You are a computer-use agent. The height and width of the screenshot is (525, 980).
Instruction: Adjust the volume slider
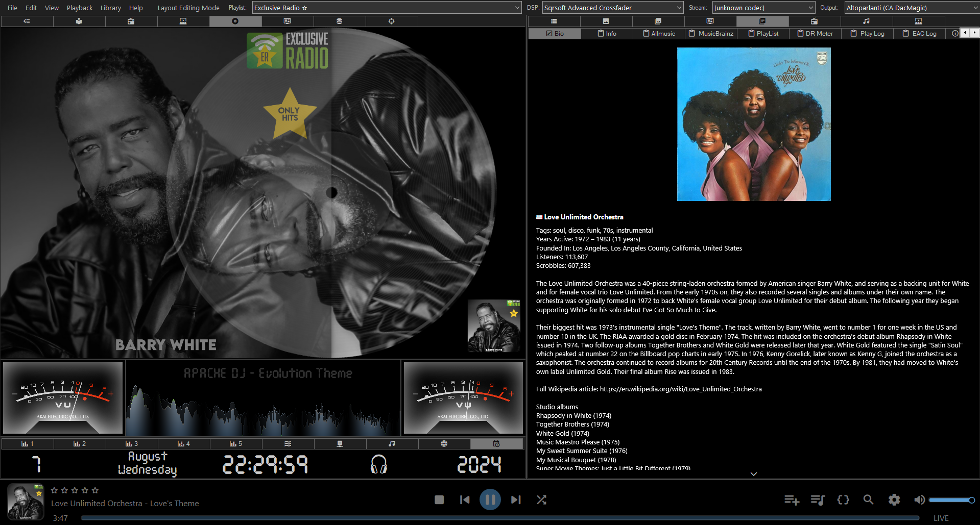(x=952, y=500)
